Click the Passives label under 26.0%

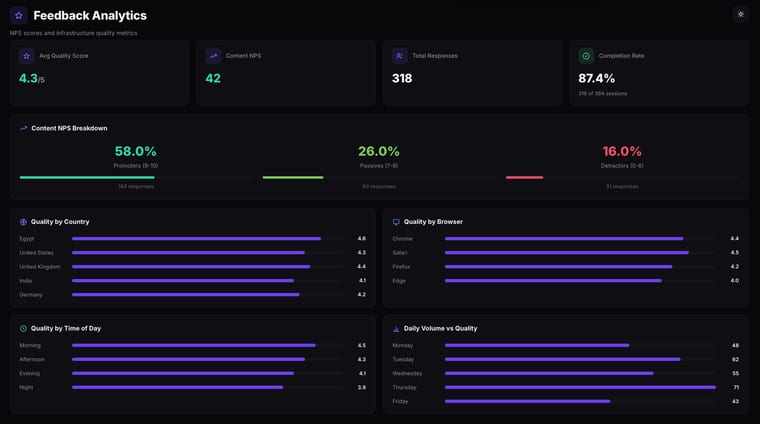tap(379, 166)
